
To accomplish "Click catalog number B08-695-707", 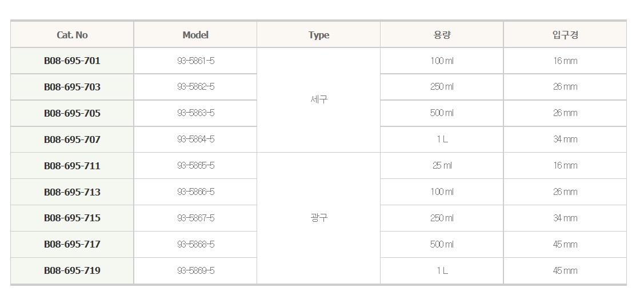I will pos(72,139).
